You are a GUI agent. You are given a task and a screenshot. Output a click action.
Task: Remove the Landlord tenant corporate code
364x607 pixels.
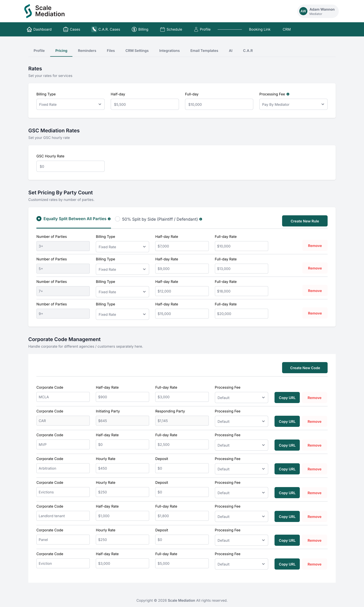click(x=314, y=517)
